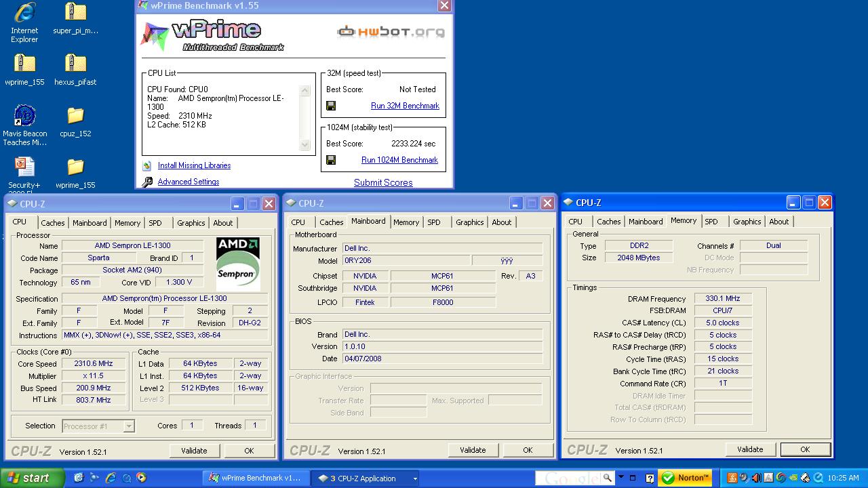The image size is (868, 488).
Task: Click the save icon beside Run 1024M Benchmark
Action: point(331,160)
